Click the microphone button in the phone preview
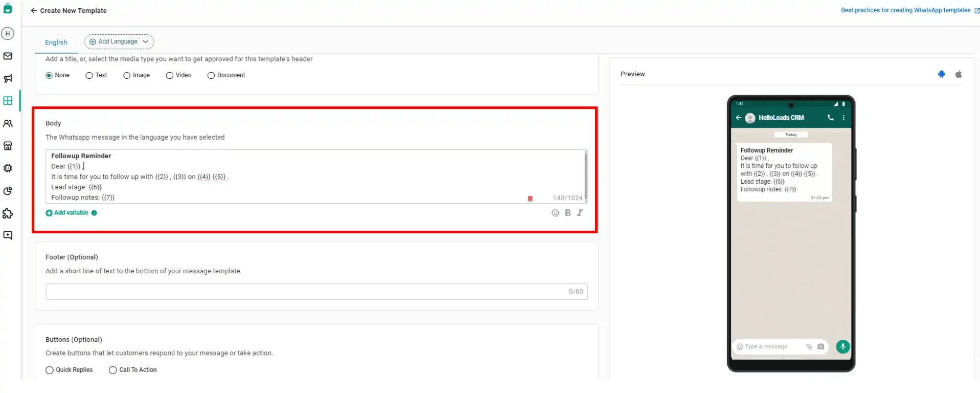 click(842, 346)
